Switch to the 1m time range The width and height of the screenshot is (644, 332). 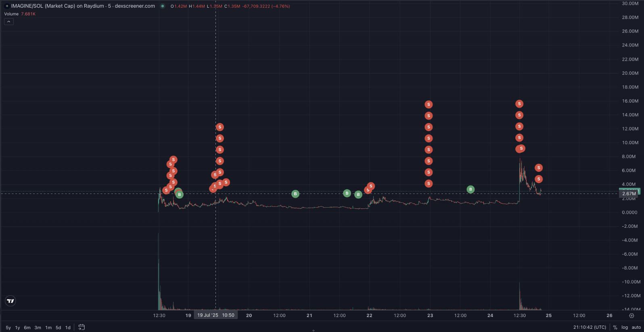coord(48,328)
